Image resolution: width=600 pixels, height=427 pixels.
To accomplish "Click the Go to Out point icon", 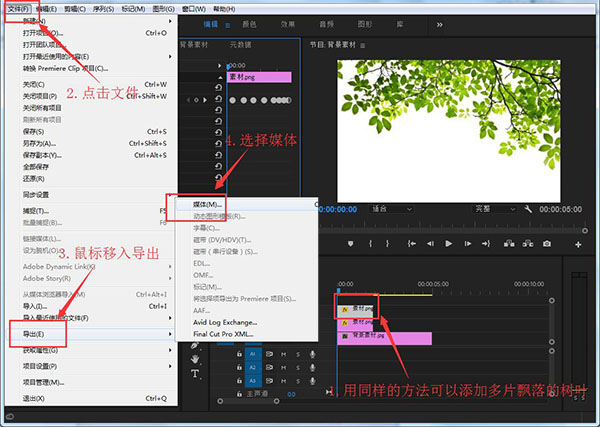I will [486, 244].
